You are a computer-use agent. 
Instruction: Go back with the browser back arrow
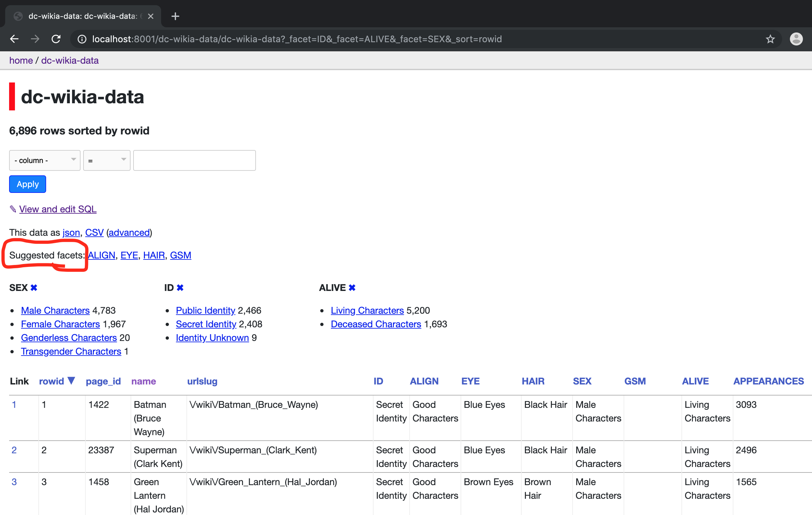coord(14,39)
